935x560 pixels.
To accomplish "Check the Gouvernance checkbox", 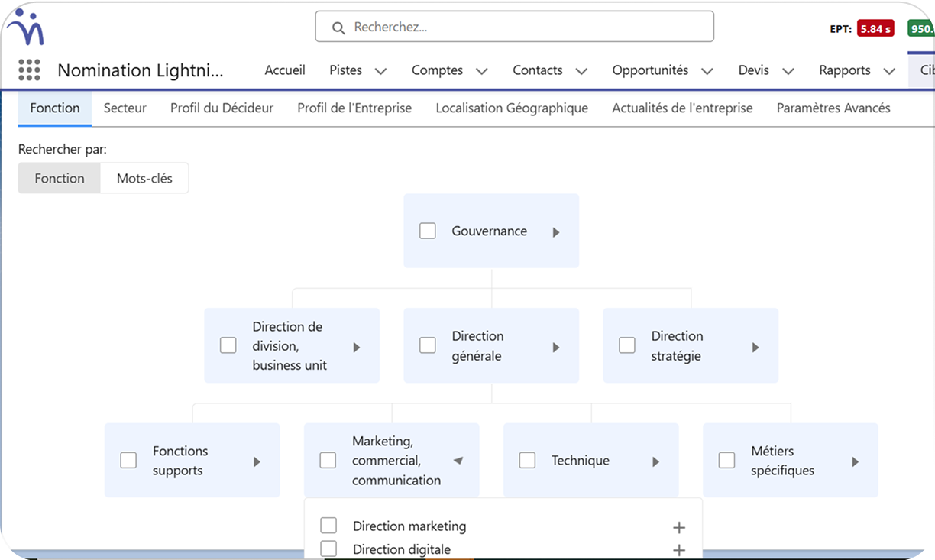I will point(428,231).
